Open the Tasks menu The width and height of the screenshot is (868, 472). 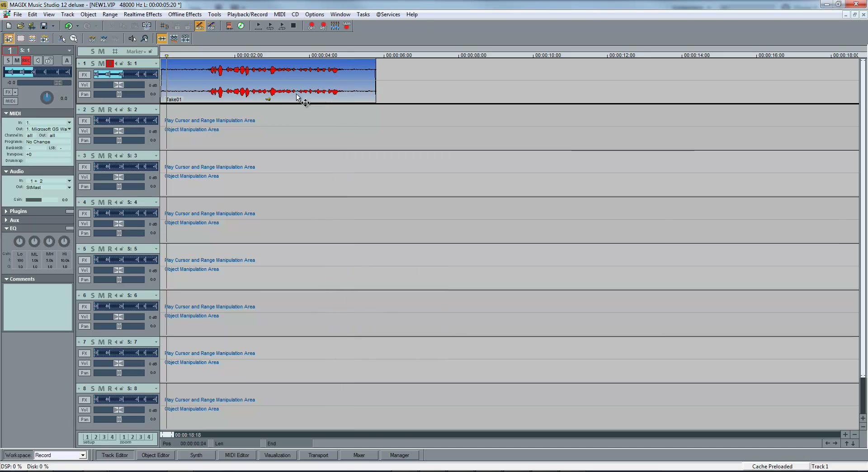point(363,14)
